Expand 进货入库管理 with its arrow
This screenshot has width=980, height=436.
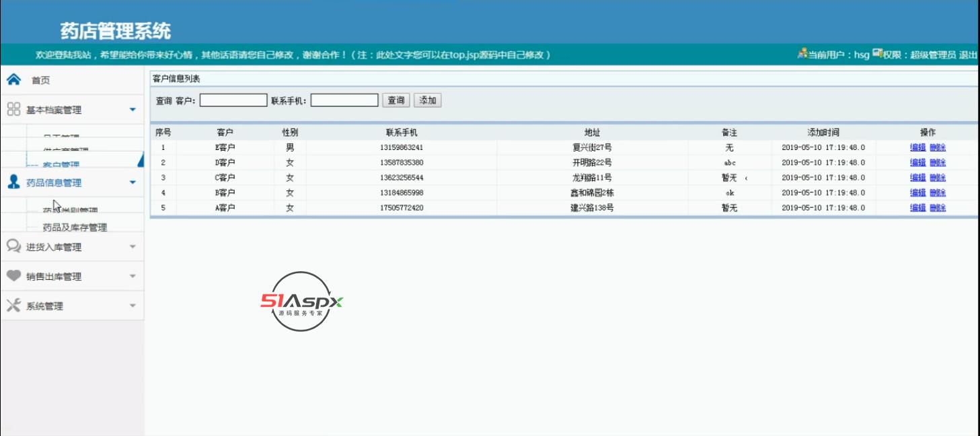coord(133,247)
